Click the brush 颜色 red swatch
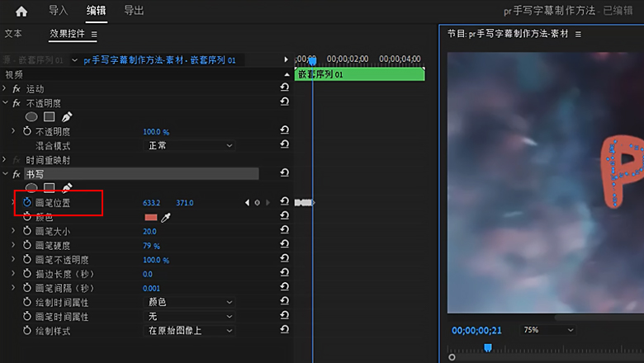The height and width of the screenshot is (363, 644). [151, 218]
